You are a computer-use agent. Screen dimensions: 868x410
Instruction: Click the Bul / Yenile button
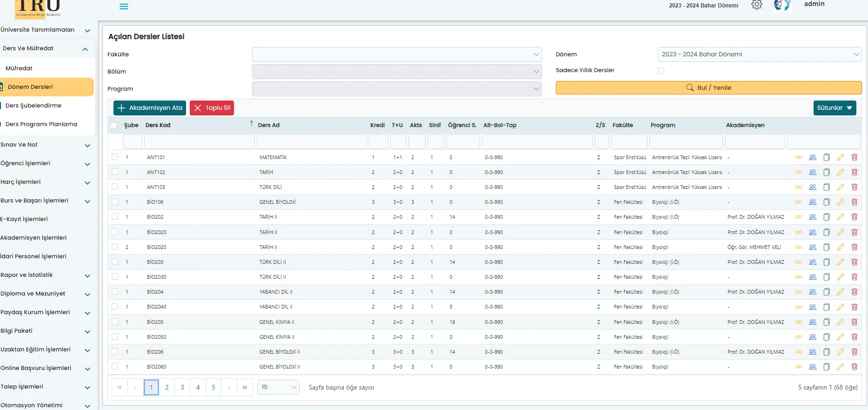[708, 88]
